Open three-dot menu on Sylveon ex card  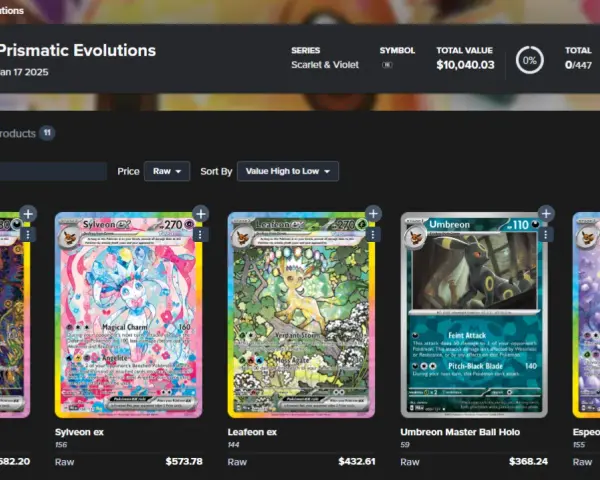point(200,235)
